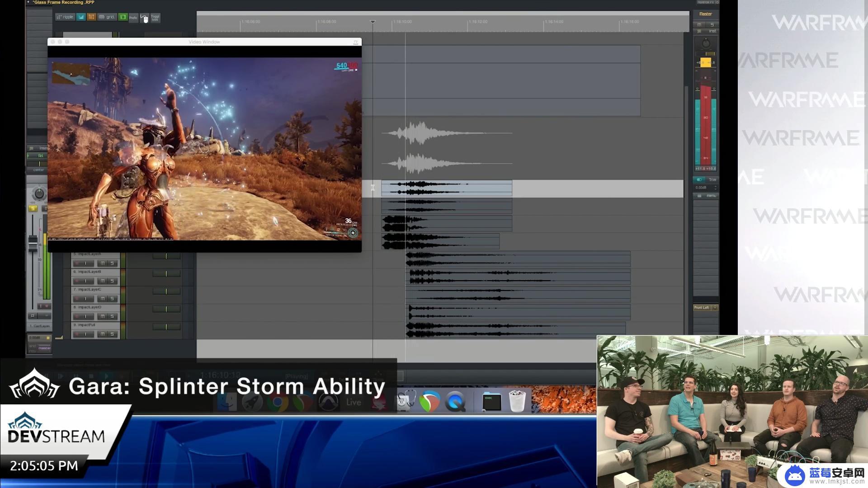868x488 pixels.
Task: Click the green snap toolbar icon
Action: (x=123, y=17)
